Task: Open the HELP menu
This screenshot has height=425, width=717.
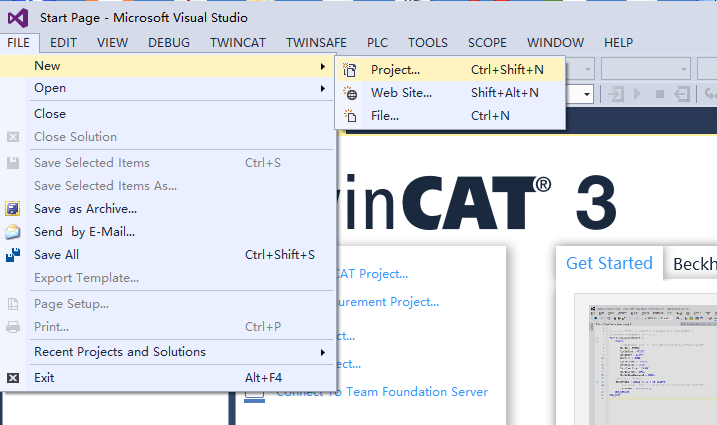Action: tap(618, 43)
